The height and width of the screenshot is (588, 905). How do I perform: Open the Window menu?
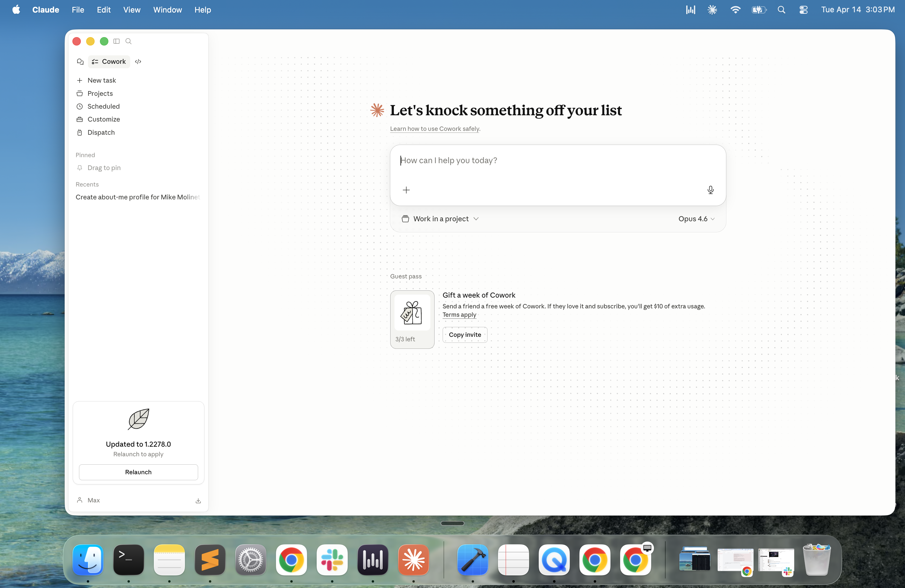coord(167,10)
